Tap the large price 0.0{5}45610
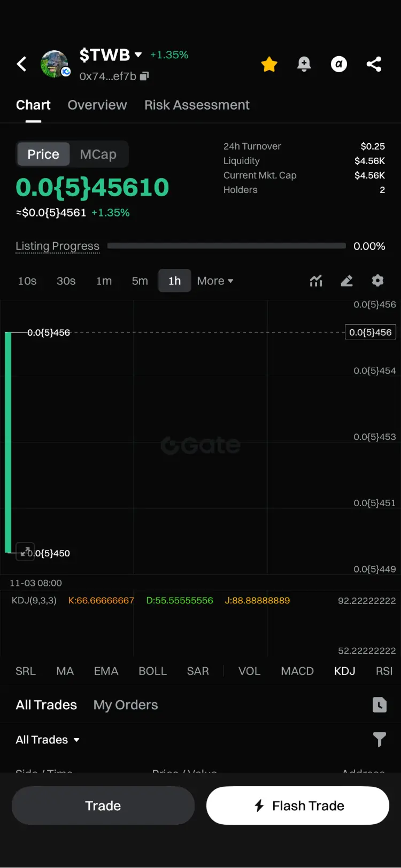Screen dimensions: 401x868 (x=92, y=187)
